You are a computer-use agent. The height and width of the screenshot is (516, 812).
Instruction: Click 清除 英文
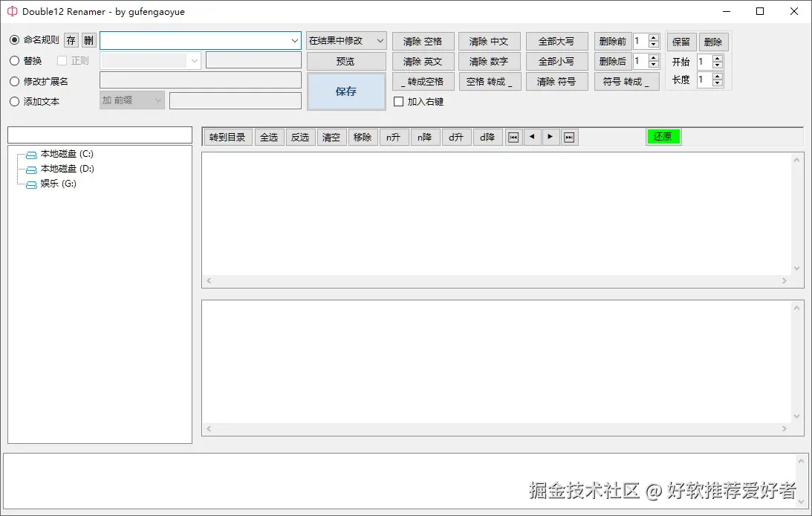[x=423, y=61]
